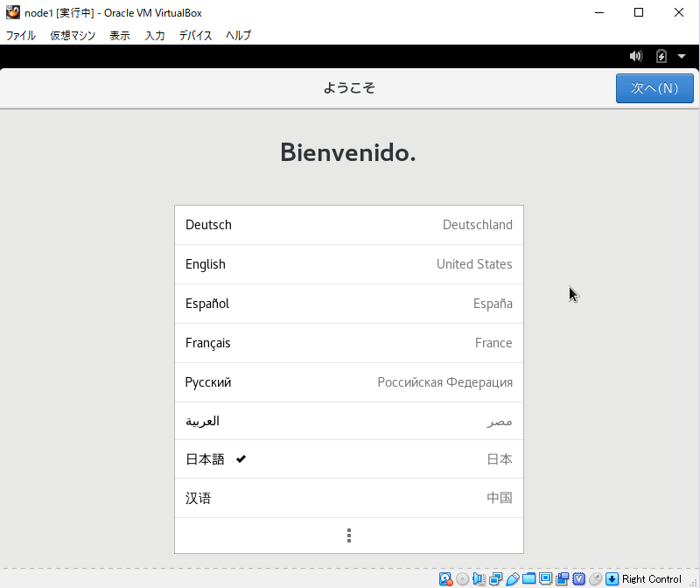Image resolution: width=700 pixels, height=588 pixels.
Task: Select the checked 日本語 language row
Action: click(x=349, y=459)
